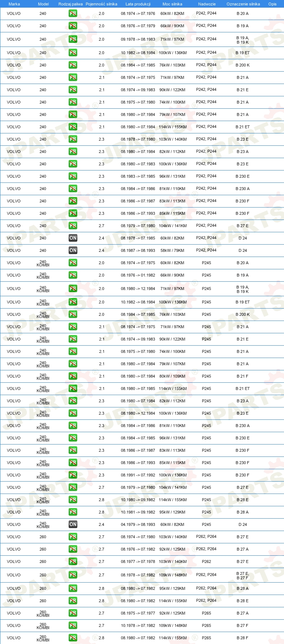Click the '08.1976 -> 01.1982' production years cell
Image resolution: width=284 pixels, height=644 pixels.
click(x=138, y=275)
